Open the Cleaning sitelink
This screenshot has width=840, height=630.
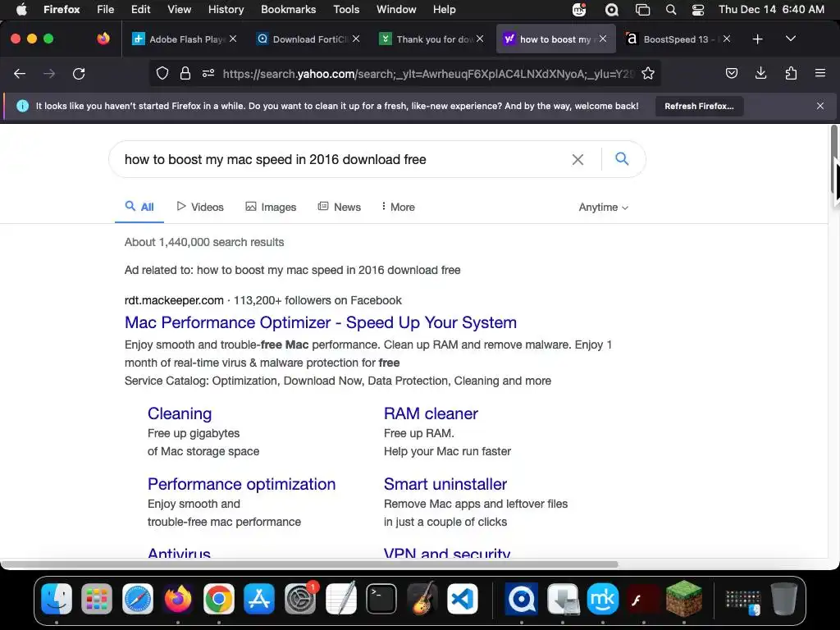180,413
